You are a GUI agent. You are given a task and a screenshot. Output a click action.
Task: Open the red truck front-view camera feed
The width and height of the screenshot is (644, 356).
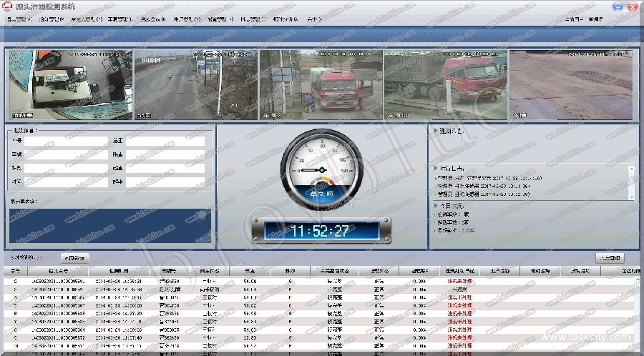pyautogui.click(x=321, y=84)
